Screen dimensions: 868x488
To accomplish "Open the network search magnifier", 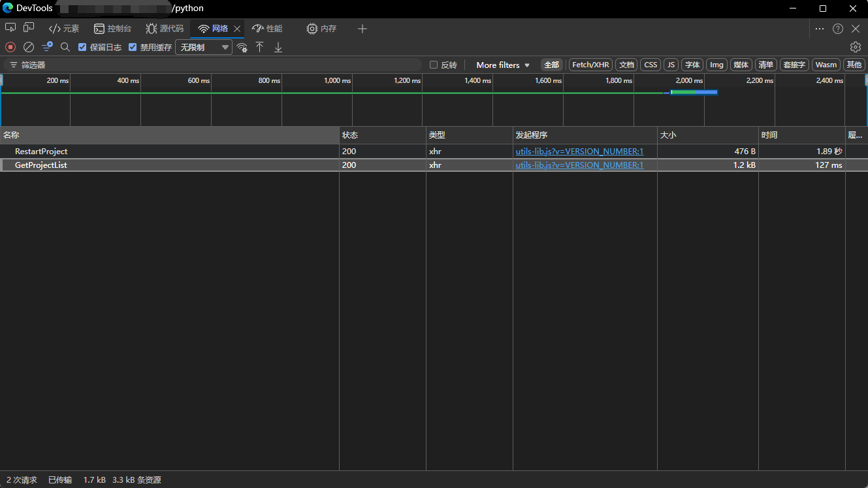I will point(65,47).
